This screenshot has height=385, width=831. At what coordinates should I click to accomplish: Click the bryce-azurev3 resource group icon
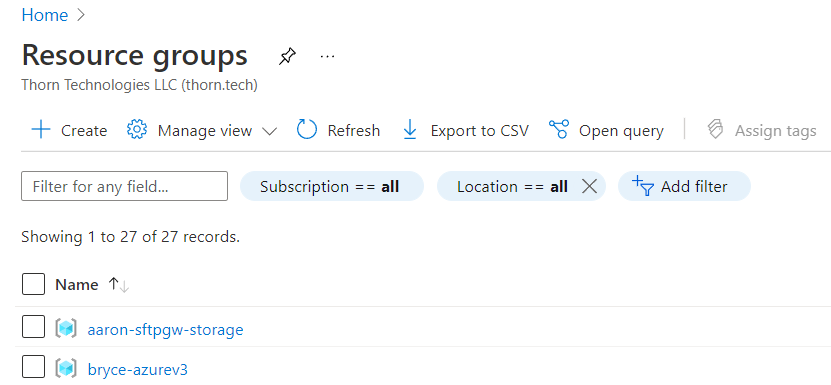click(x=66, y=368)
